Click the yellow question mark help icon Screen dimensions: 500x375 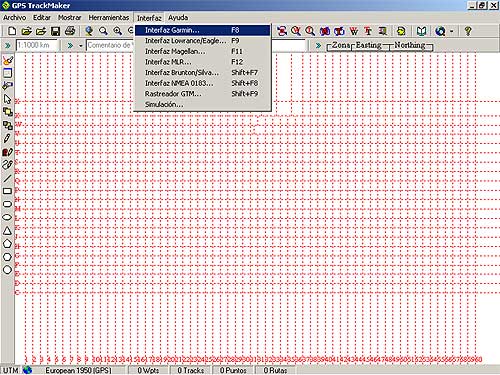coord(468,31)
